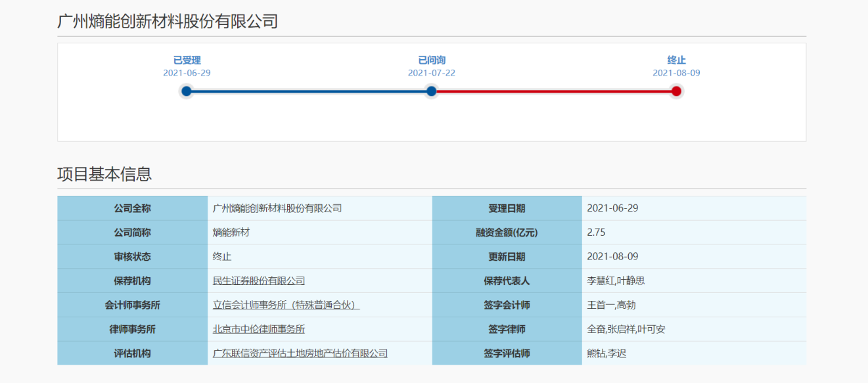
Task: Click the 已受理 milestone dot on the timeline
Action: click(x=187, y=91)
